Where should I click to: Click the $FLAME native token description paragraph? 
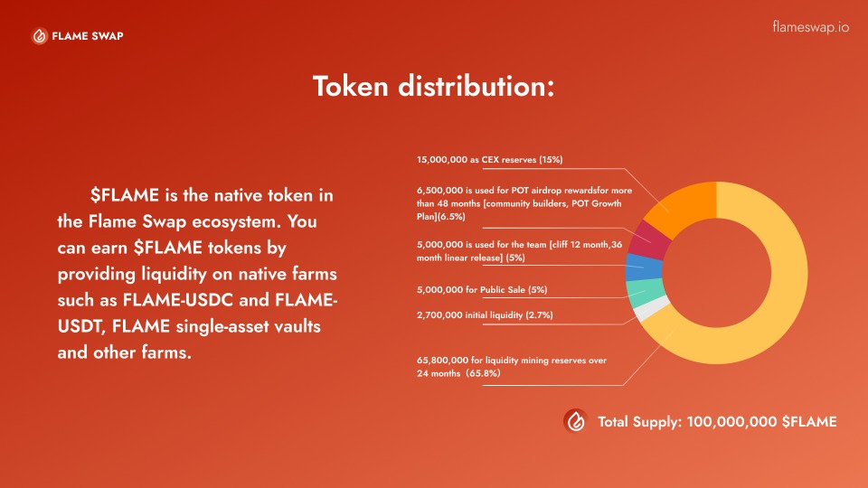(200, 273)
